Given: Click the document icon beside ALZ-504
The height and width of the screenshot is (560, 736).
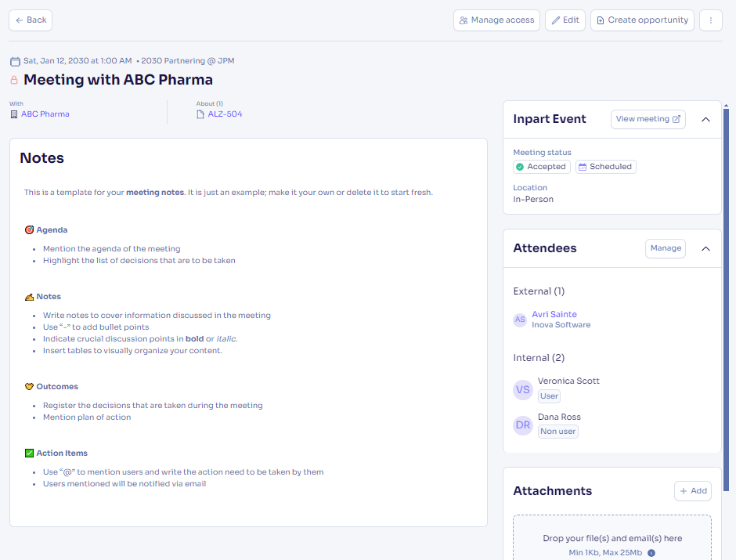Looking at the screenshot, I should [200, 114].
